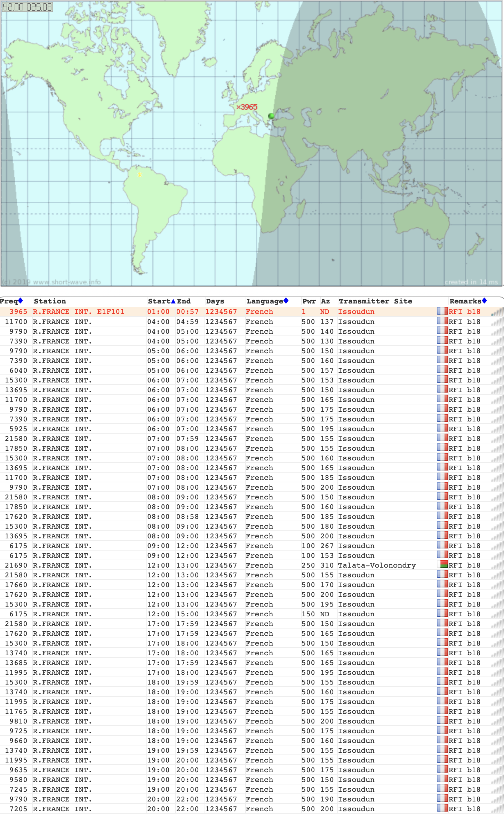Click the signal bars icon in the 21690 row
The width and height of the screenshot is (504, 814).
click(497, 565)
